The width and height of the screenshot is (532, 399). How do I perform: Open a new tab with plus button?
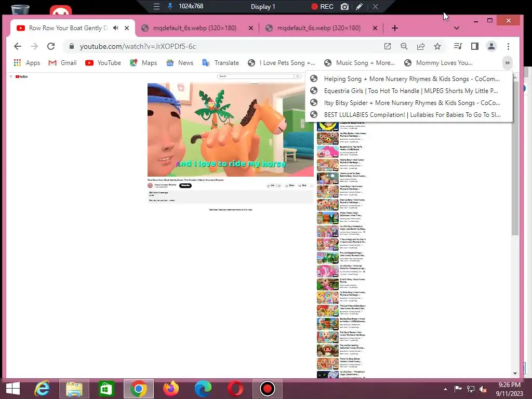[x=395, y=28]
